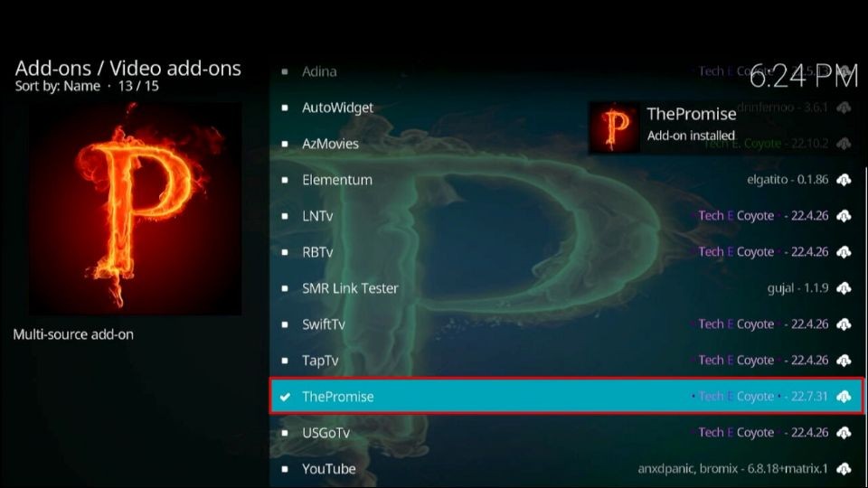Click 'anxdpanic, bromix' author text on YouTube row
Image resolution: width=868 pixels, height=488 pixels.
click(x=689, y=469)
